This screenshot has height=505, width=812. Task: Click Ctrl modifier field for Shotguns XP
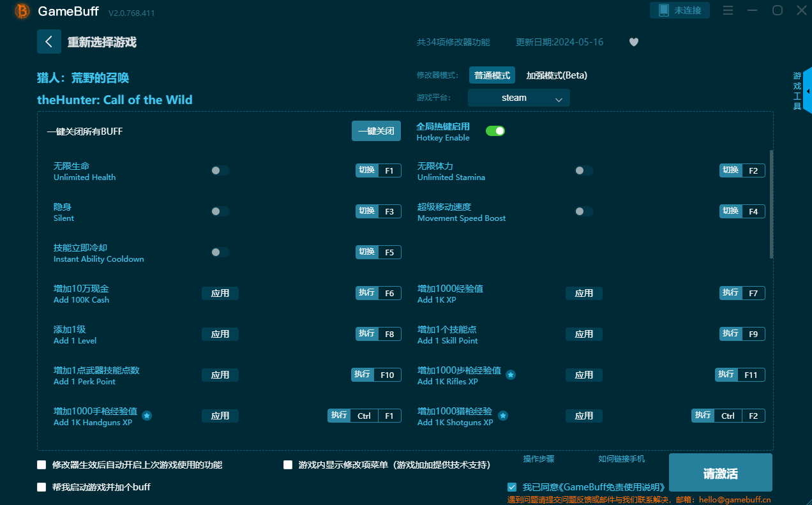pos(728,416)
